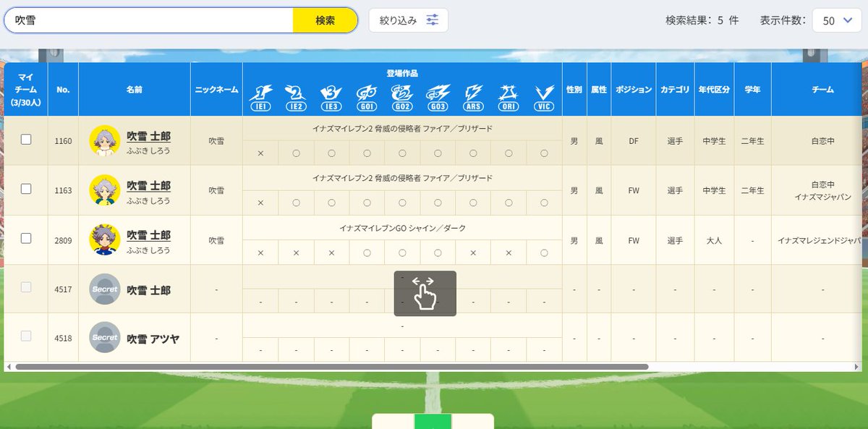Viewport: 868px width, 429px height.
Task: Click the カテゴリ column header
Action: tap(675, 90)
